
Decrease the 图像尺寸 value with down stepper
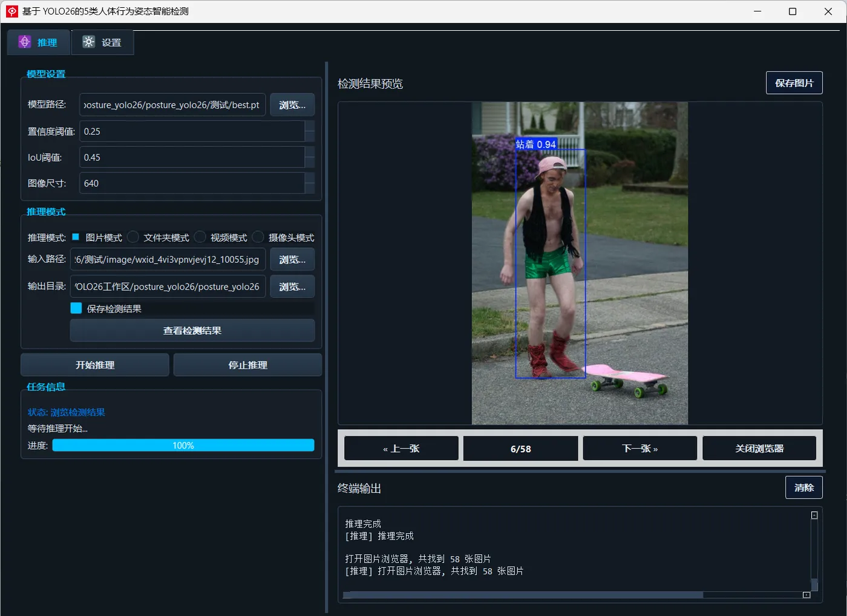[310, 189]
